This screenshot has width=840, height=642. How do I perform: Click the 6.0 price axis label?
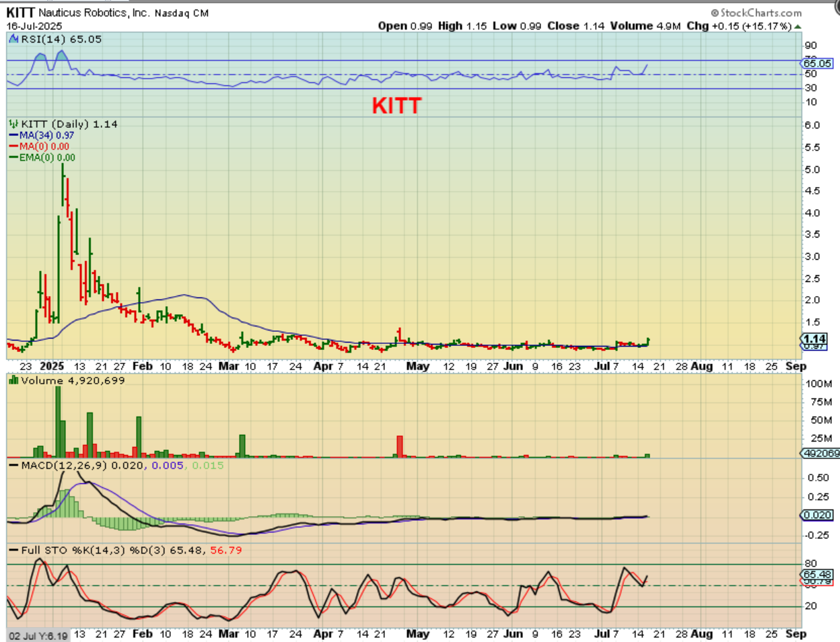coord(812,125)
